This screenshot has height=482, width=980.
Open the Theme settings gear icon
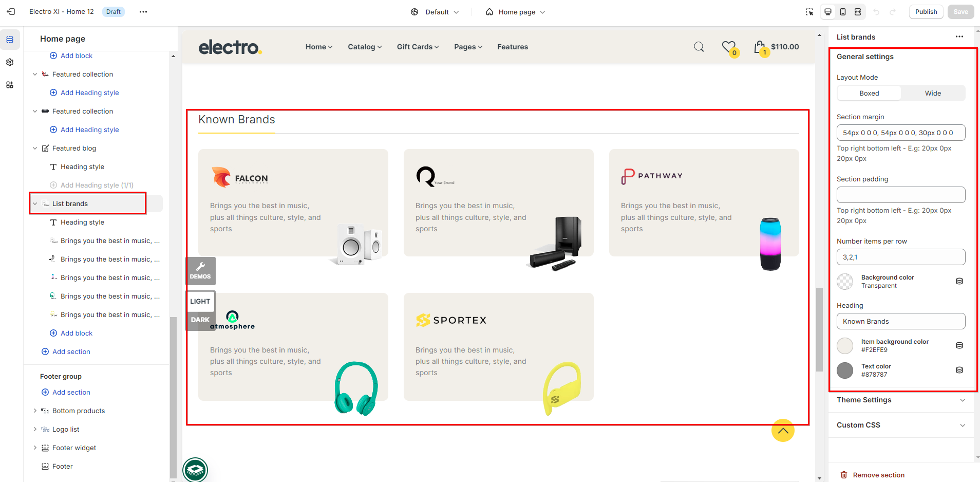[10, 62]
